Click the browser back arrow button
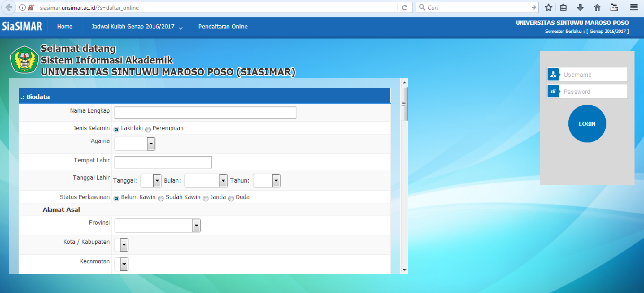Viewport: 644px width, 293px height. point(9,7)
